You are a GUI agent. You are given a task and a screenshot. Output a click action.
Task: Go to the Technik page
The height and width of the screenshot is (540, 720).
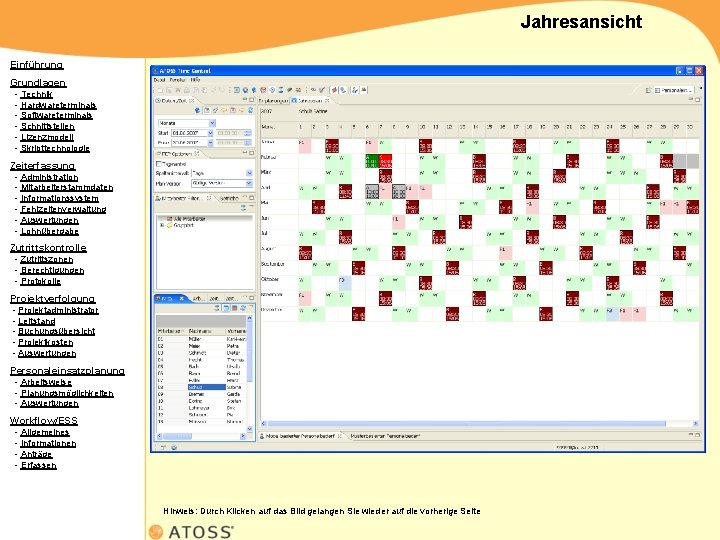pyautogui.click(x=36, y=95)
